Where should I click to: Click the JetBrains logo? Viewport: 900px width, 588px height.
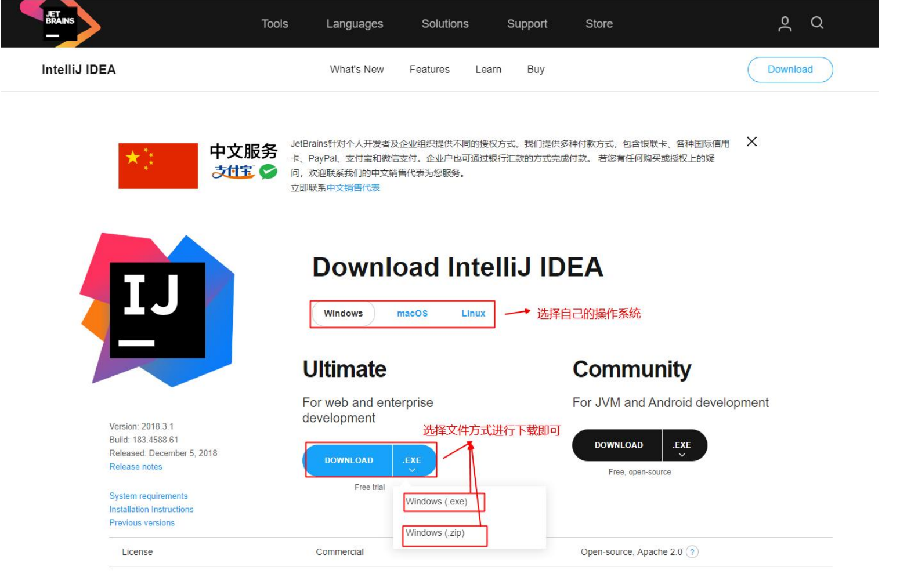(x=60, y=23)
